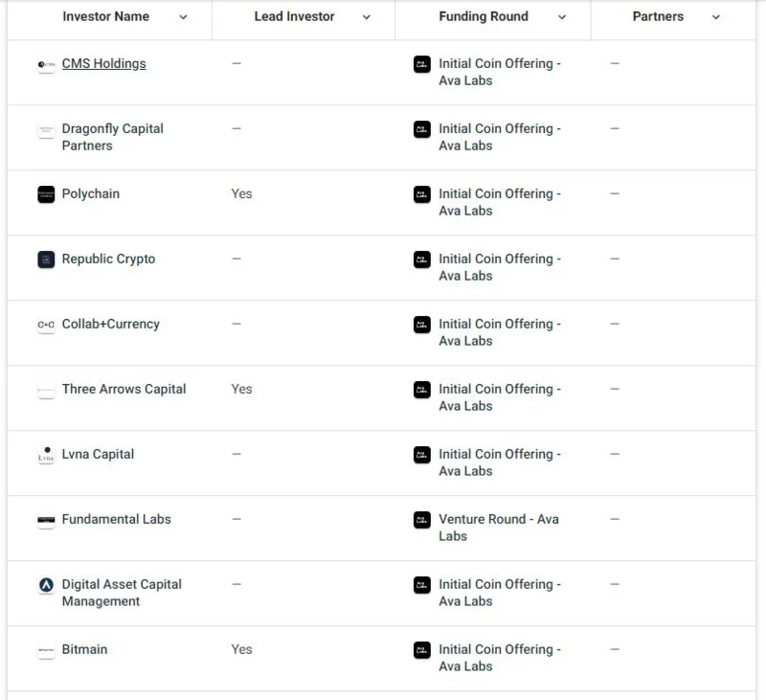
Task: Click the Collab+Currency logo icon
Action: [46, 325]
